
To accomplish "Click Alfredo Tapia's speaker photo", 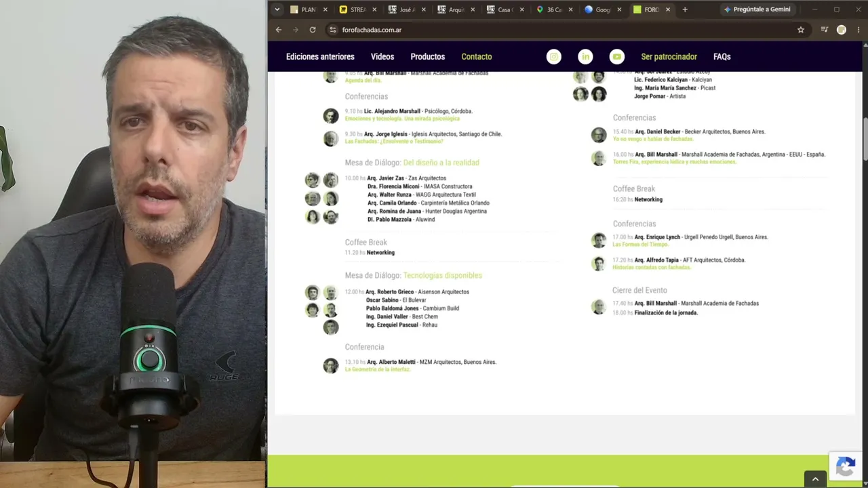I will coord(599,264).
